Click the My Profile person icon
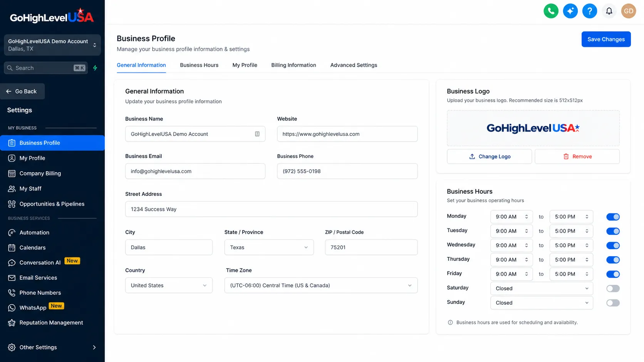Image resolution: width=644 pixels, height=362 pixels. [x=12, y=158]
